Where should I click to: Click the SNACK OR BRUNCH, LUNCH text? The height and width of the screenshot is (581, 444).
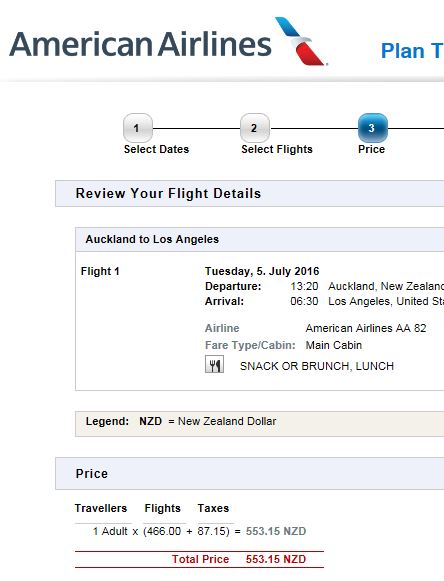coord(317,366)
